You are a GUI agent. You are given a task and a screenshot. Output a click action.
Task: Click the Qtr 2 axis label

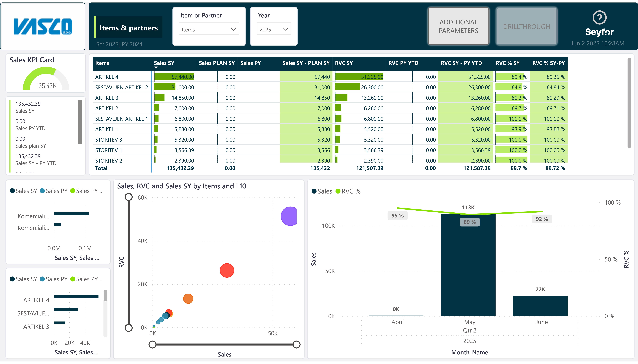pos(470,331)
